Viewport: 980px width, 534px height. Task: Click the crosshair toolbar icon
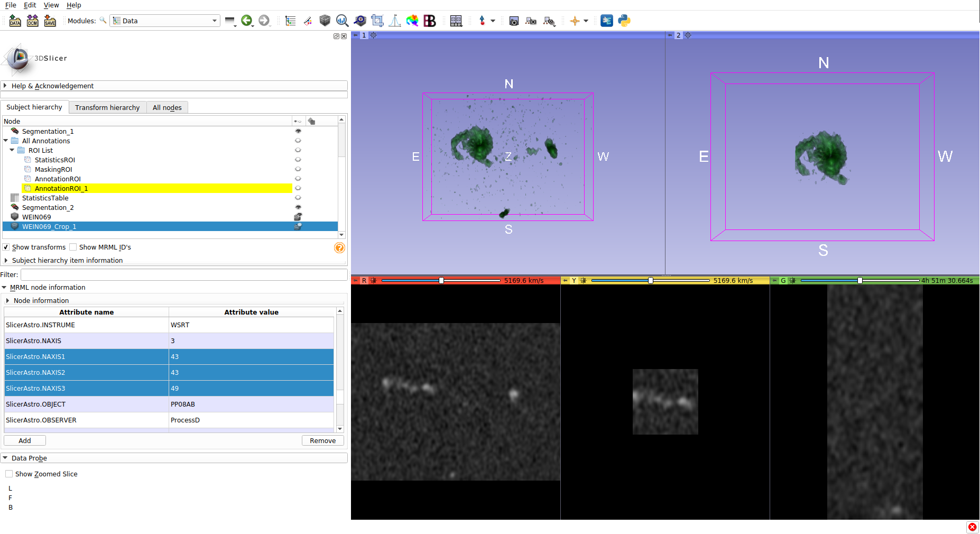575,21
